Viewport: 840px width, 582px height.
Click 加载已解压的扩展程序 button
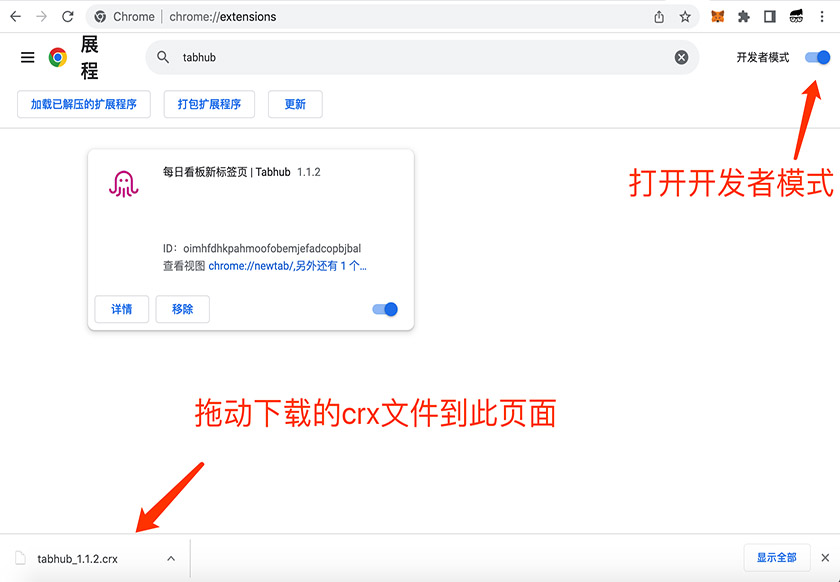pyautogui.click(x=83, y=104)
